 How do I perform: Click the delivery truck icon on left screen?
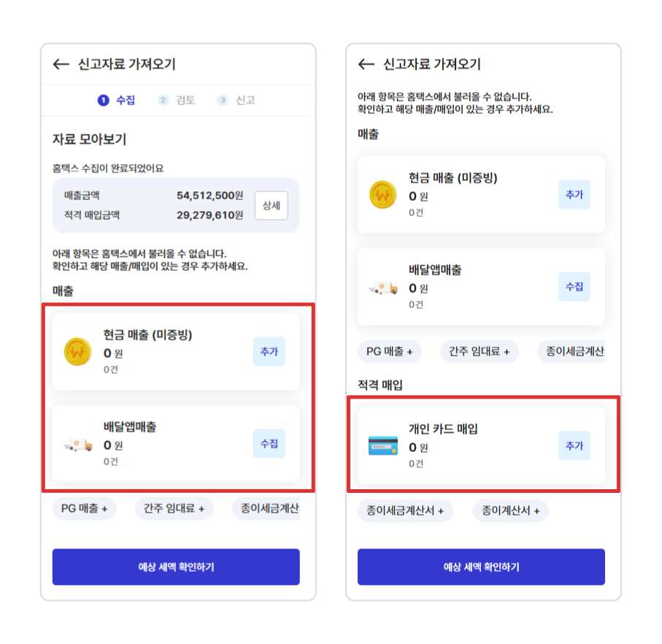(x=77, y=444)
